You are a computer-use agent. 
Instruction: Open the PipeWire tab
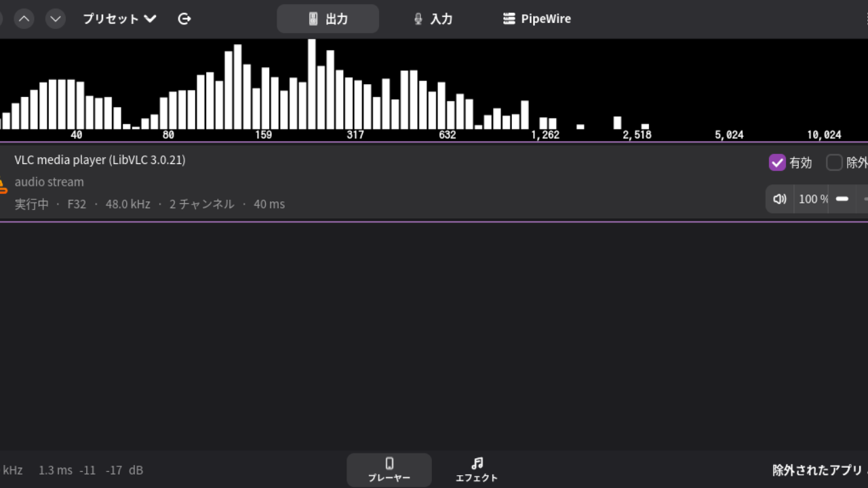pyautogui.click(x=537, y=19)
